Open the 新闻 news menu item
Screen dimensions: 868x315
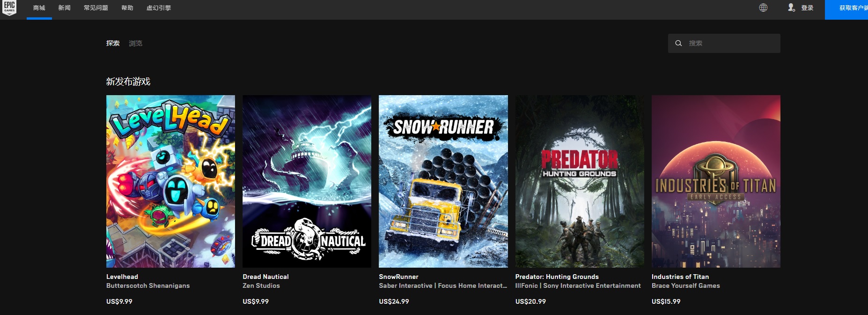pyautogui.click(x=64, y=8)
